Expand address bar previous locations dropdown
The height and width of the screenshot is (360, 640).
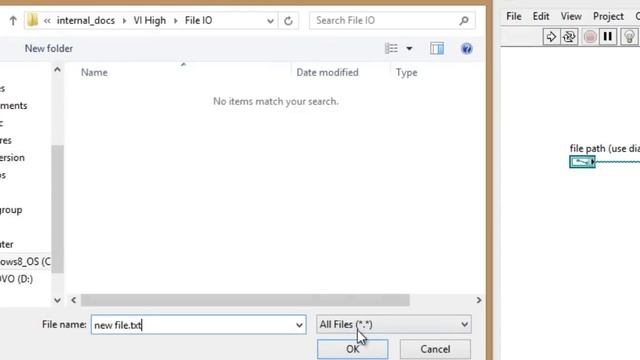coord(270,20)
